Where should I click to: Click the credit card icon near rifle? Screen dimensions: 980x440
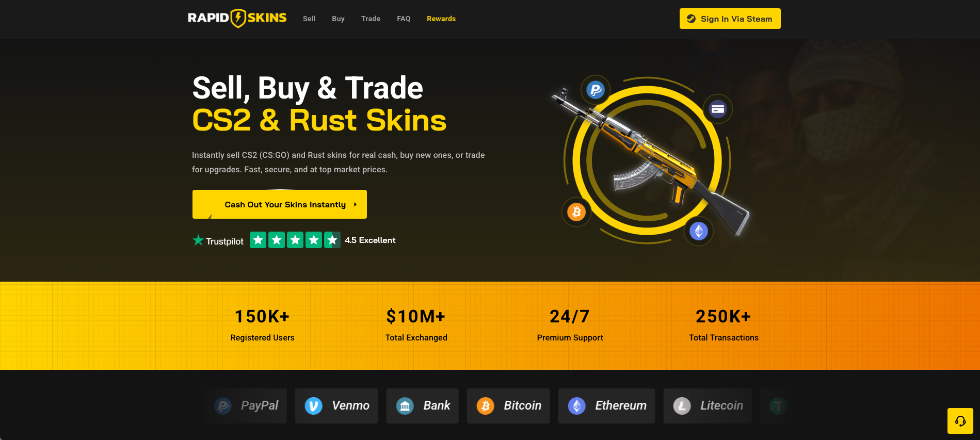718,109
